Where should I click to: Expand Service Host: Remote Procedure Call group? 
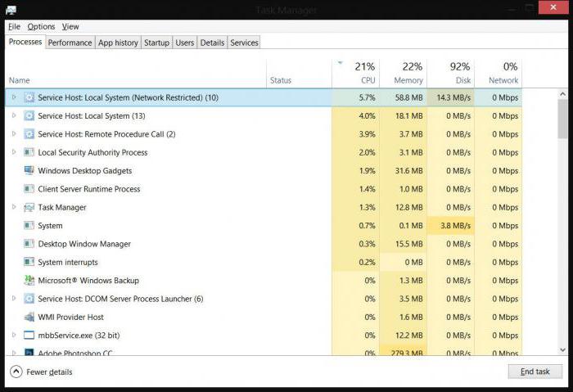tap(14, 133)
